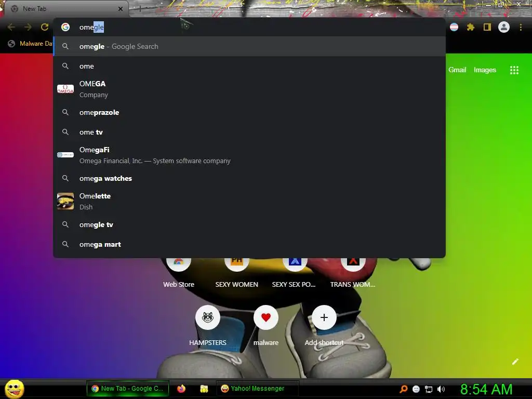Reload the page with the refresh icon
The height and width of the screenshot is (399, 532).
(x=45, y=27)
